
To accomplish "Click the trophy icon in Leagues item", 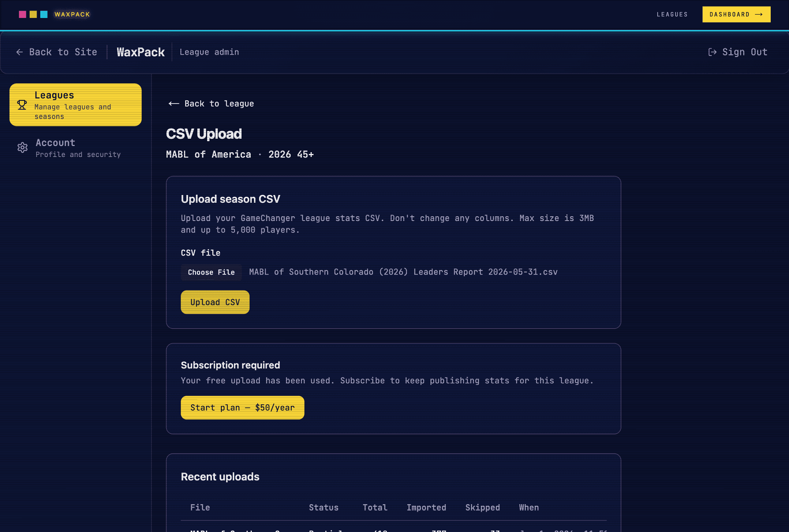I will 22,105.
